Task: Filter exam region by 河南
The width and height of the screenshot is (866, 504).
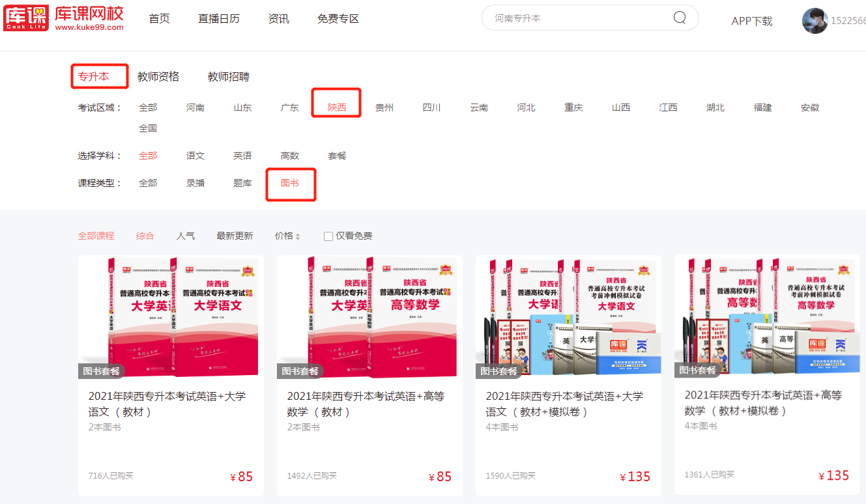Action: [195, 107]
